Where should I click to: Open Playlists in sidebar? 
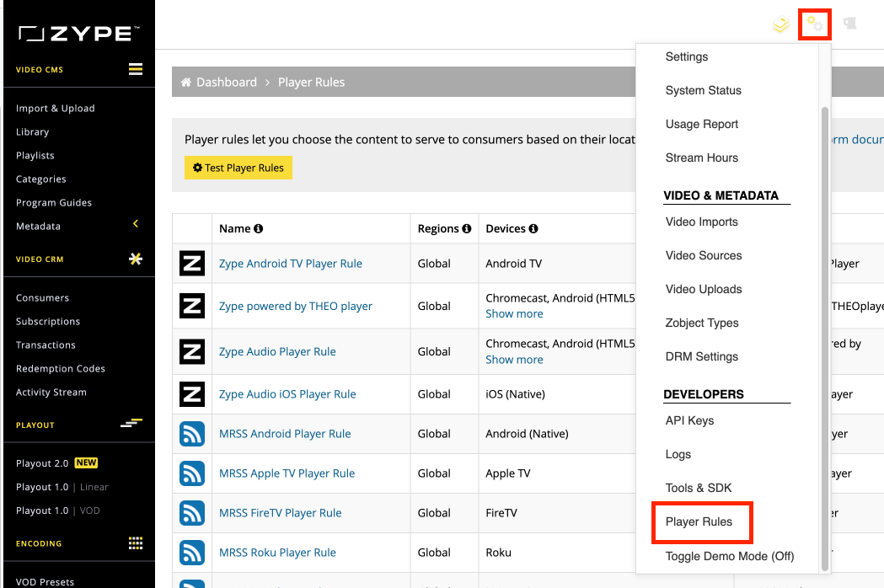[x=35, y=156]
